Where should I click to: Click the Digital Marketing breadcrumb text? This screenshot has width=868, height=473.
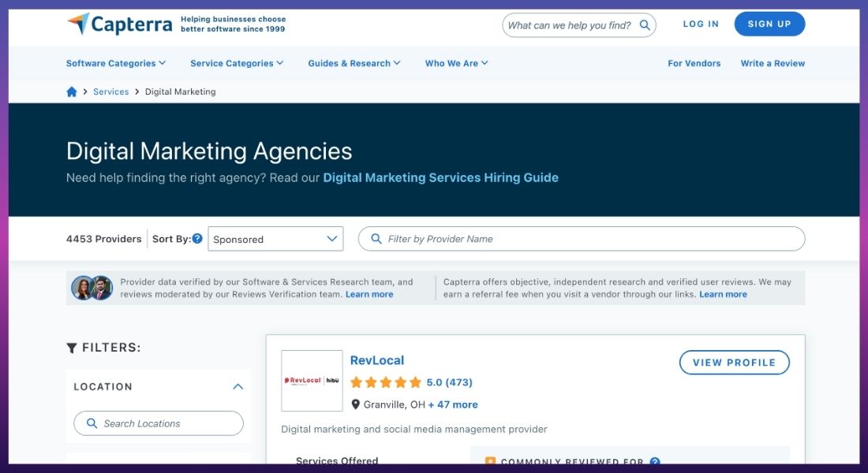tap(181, 91)
